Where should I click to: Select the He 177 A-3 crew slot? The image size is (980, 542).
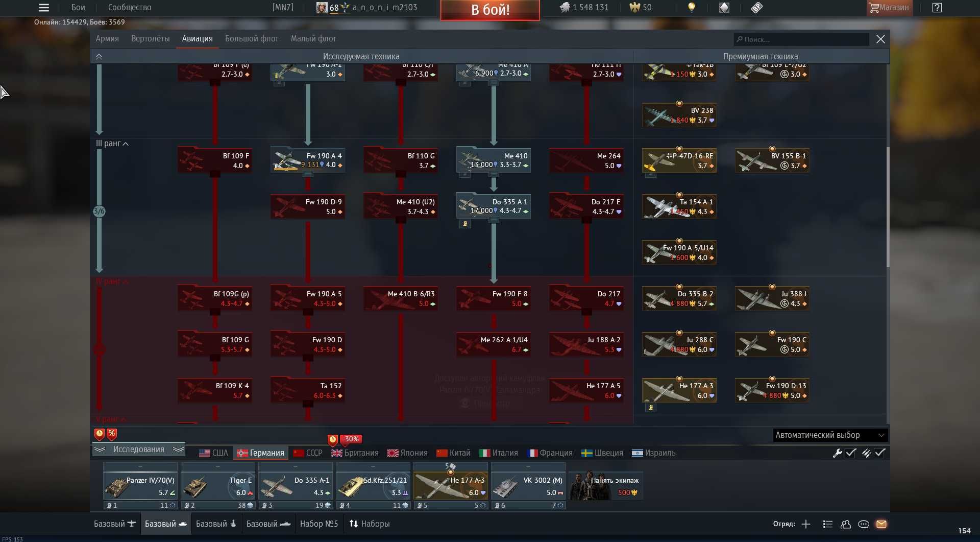451,486
